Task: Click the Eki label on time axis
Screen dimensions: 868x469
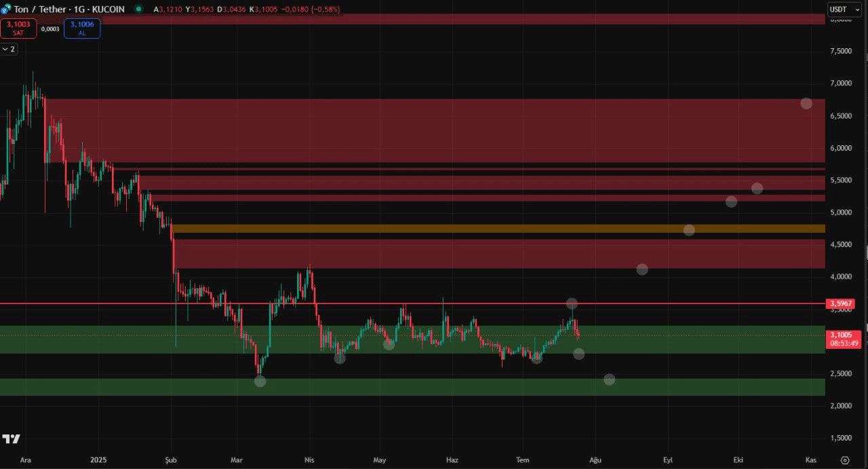Action: (x=738, y=460)
